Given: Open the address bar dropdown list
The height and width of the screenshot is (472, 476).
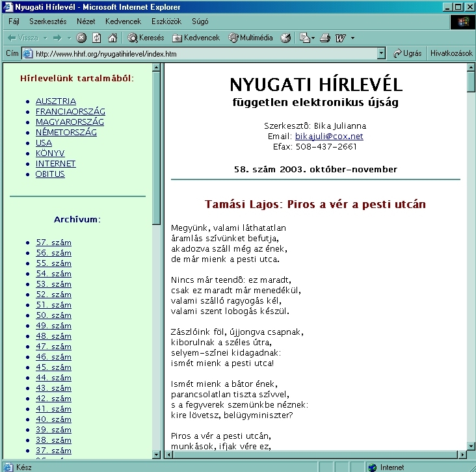Looking at the screenshot, I should (382, 53).
